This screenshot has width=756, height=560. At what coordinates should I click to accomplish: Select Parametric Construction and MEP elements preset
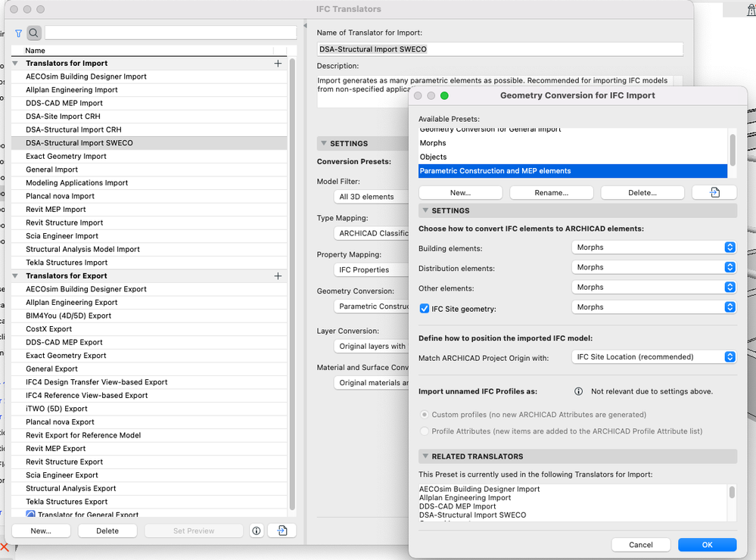coord(573,171)
